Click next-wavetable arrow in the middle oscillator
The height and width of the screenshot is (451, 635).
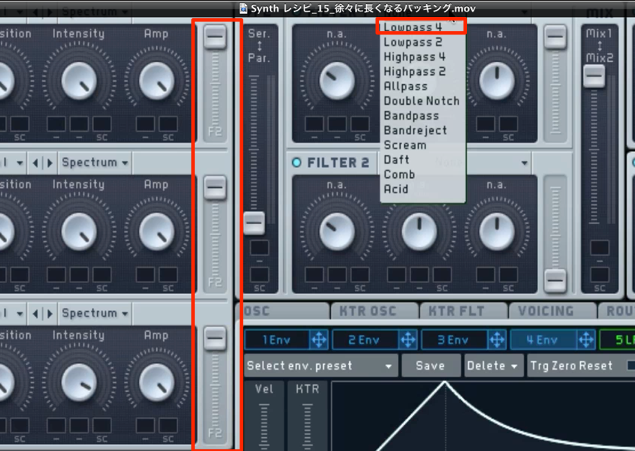(50, 163)
